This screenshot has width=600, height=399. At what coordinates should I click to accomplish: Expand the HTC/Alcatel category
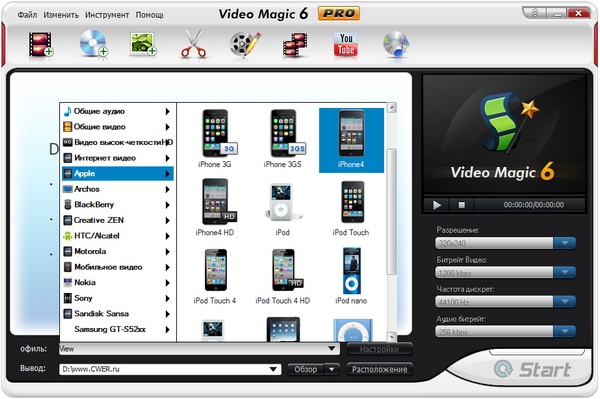click(117, 236)
